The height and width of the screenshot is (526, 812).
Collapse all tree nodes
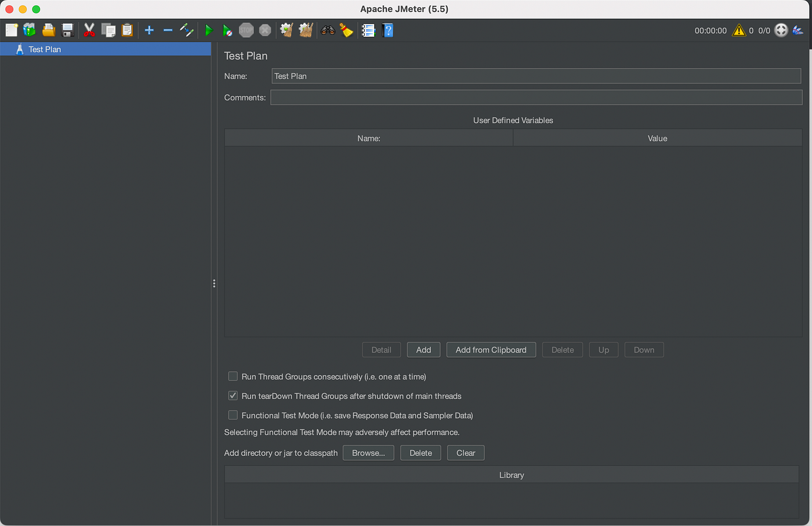click(x=168, y=30)
